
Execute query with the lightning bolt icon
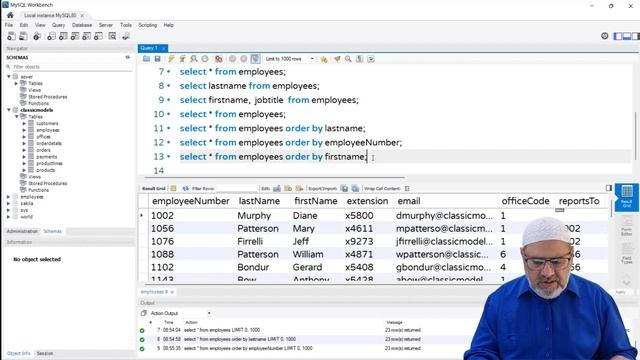tap(171, 59)
